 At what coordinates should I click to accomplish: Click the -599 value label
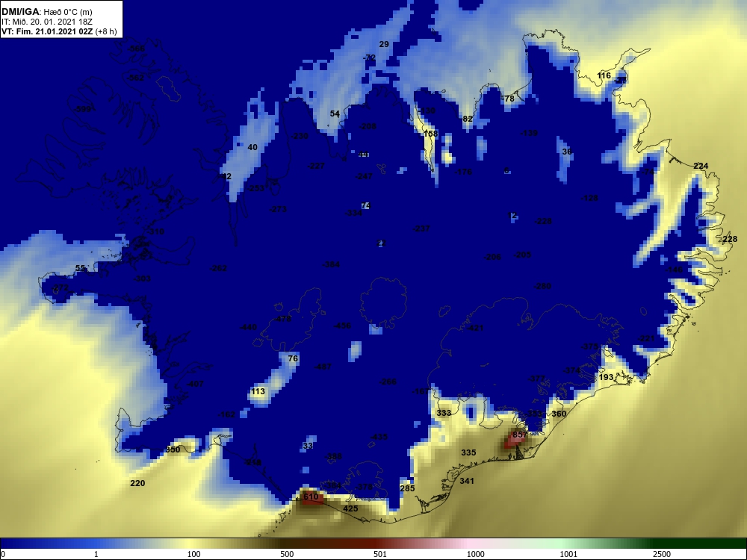(x=82, y=110)
